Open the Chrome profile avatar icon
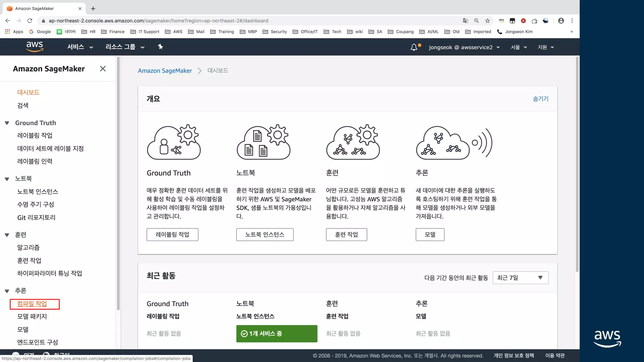 (561, 21)
